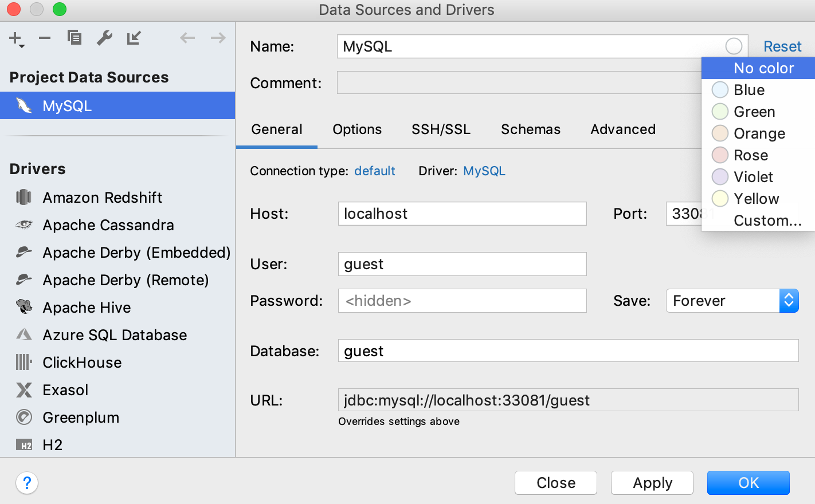Remove data source with the minus icon

point(45,38)
